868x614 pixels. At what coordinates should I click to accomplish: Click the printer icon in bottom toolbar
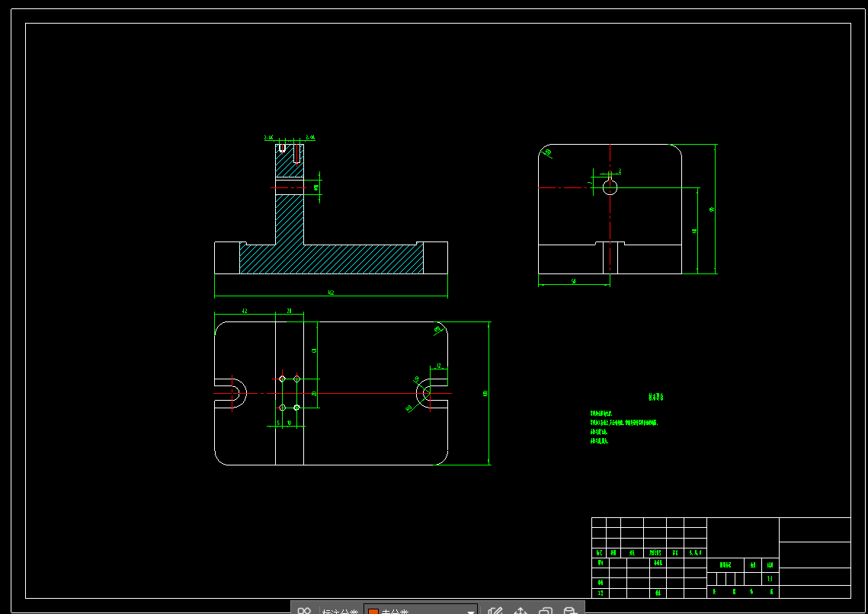coord(570,611)
